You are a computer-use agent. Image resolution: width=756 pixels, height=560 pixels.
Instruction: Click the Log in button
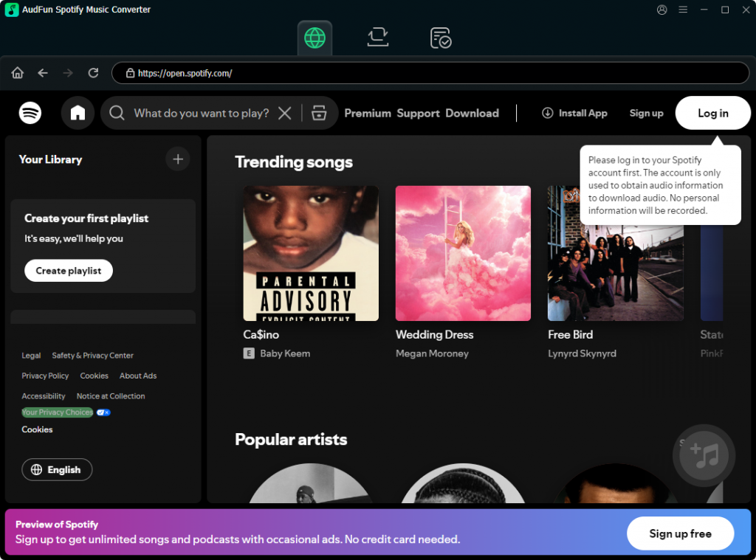click(x=712, y=113)
